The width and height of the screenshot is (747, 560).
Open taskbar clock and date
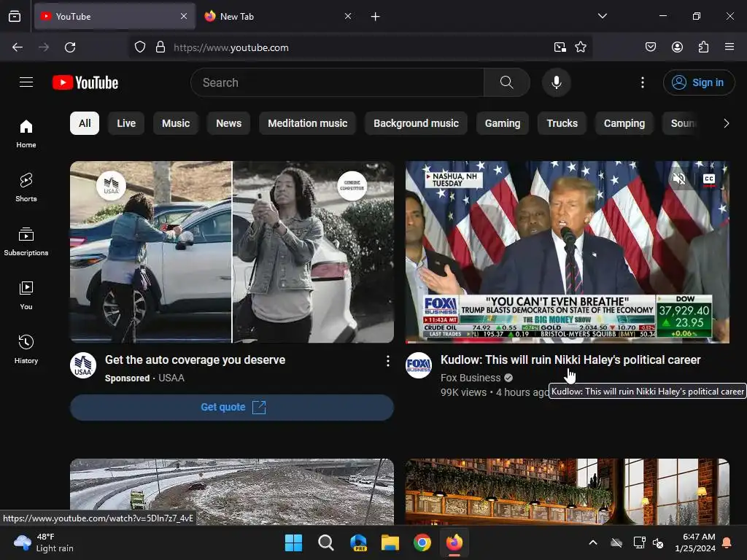point(695,542)
